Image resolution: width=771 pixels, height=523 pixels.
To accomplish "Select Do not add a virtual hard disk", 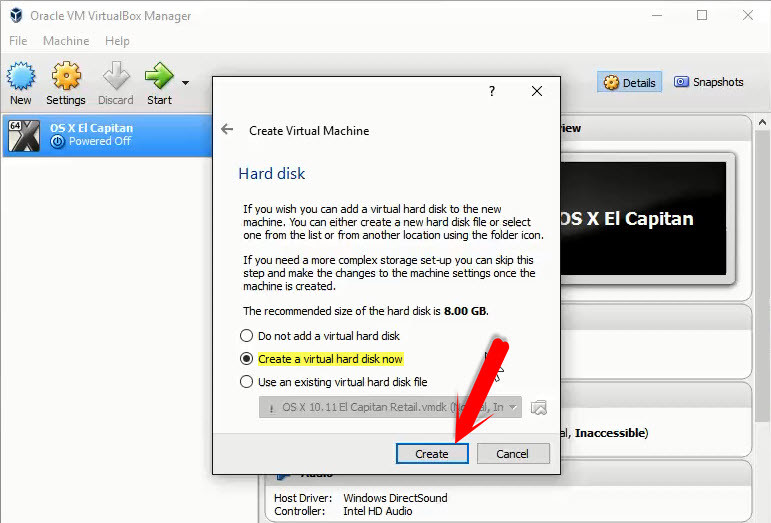I will [x=320, y=336].
